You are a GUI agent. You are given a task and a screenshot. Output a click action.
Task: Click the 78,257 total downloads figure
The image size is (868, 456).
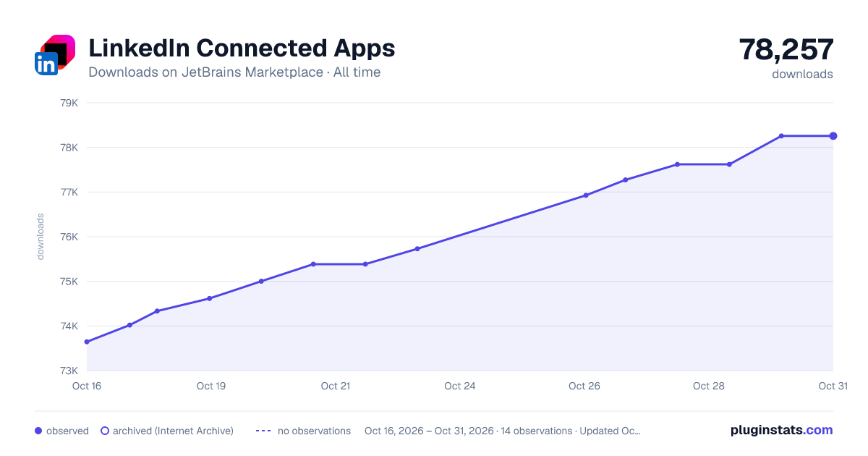(x=786, y=49)
